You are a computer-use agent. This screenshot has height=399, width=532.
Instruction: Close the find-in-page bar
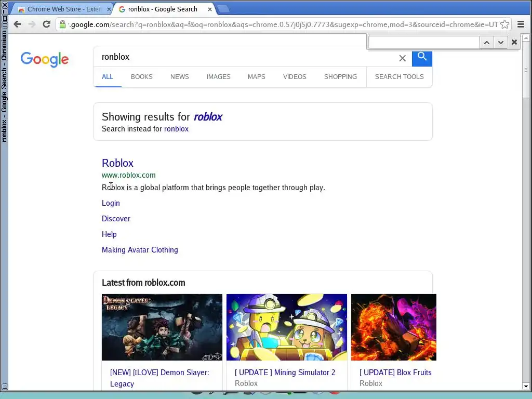tap(514, 42)
